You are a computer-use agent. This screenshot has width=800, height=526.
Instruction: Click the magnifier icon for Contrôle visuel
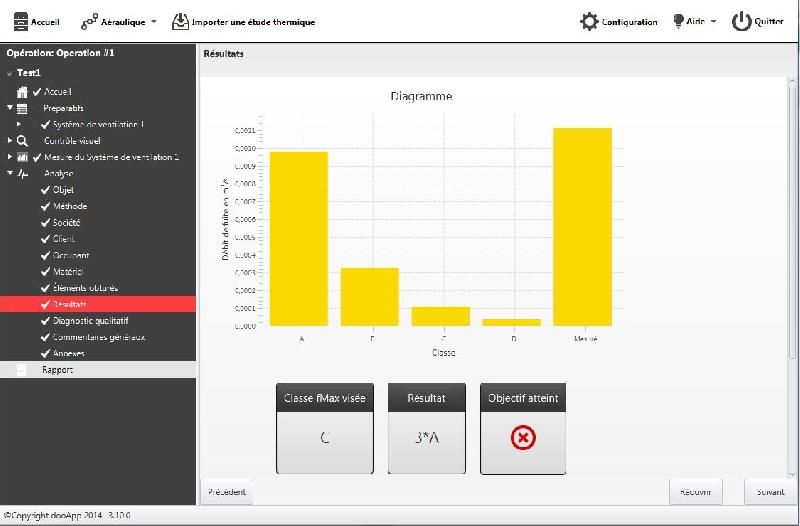point(22,141)
